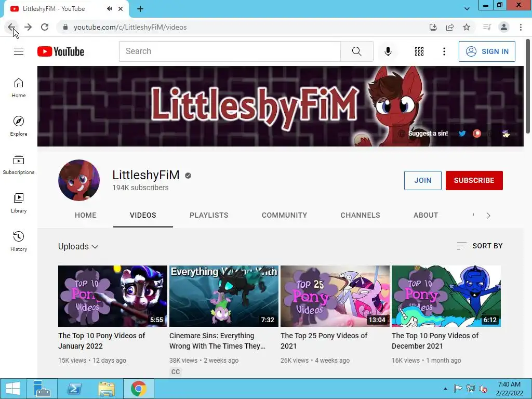Click the Suggest a sin! banner link

coord(428,134)
